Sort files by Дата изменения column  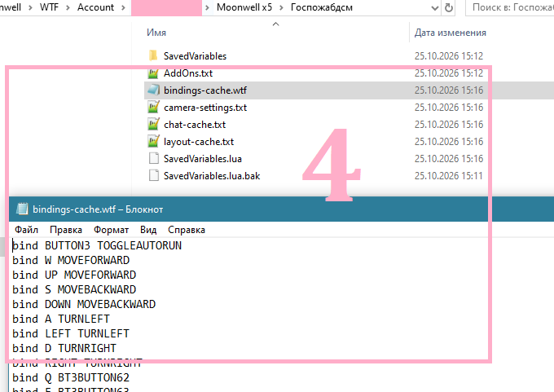pyautogui.click(x=450, y=33)
